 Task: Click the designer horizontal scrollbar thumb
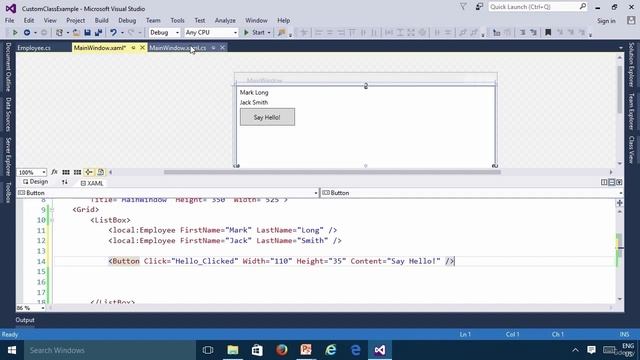(332, 172)
